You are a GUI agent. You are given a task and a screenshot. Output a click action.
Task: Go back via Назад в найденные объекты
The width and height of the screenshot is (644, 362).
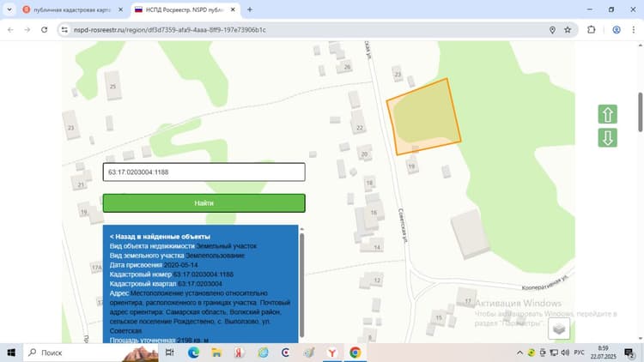[160, 237]
